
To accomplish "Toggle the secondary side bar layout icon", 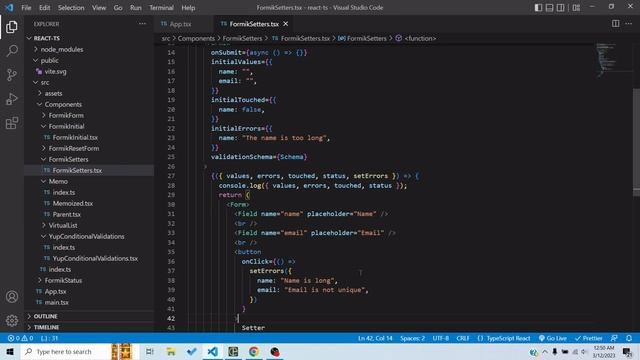I will coord(561,7).
